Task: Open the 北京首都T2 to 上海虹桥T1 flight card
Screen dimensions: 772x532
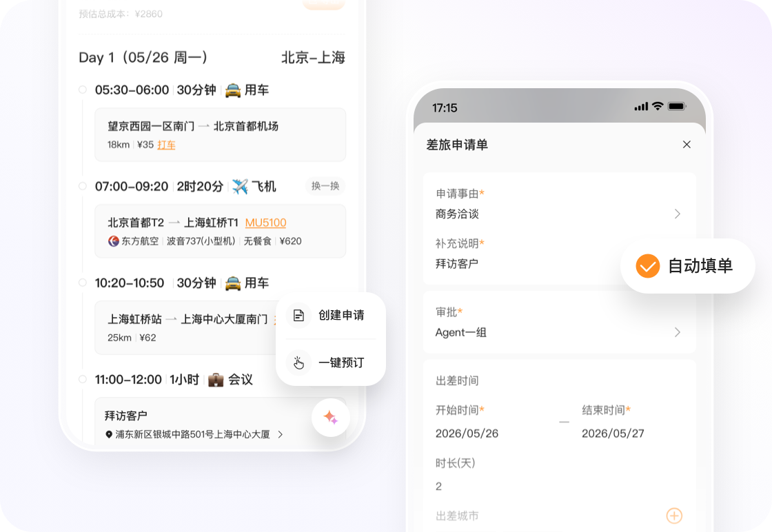Action: [220, 232]
